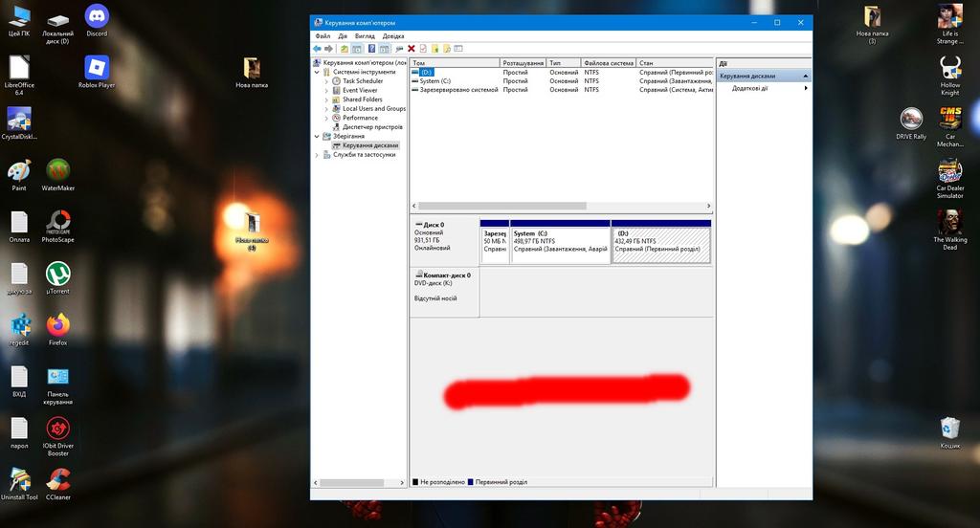Expand the Додаткові дії submenu arrow
The height and width of the screenshot is (528, 980).
click(x=805, y=88)
